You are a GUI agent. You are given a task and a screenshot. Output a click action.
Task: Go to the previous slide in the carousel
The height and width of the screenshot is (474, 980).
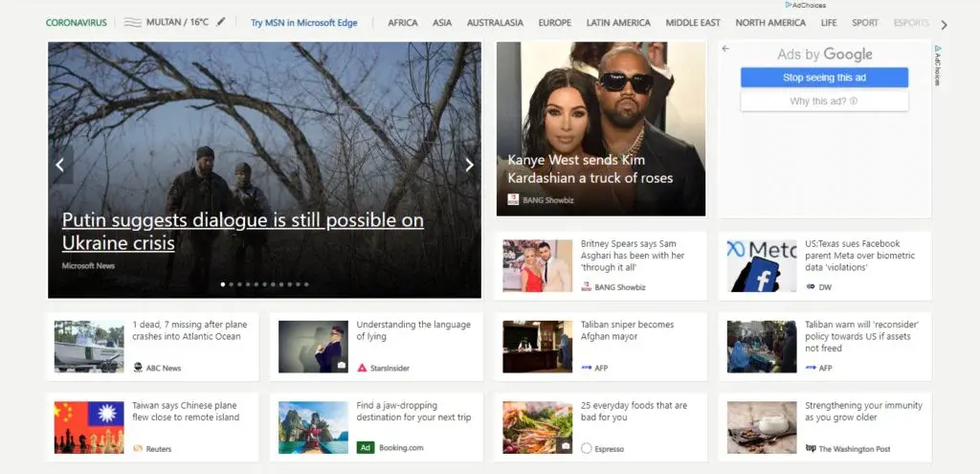tap(60, 165)
